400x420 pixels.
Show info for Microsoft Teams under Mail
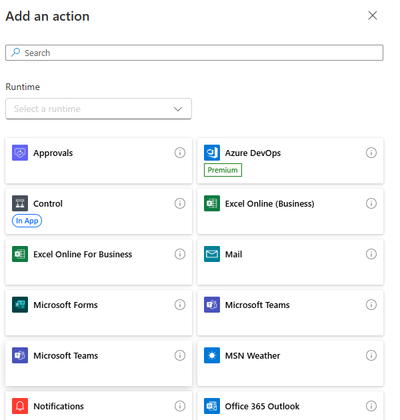coord(371,305)
